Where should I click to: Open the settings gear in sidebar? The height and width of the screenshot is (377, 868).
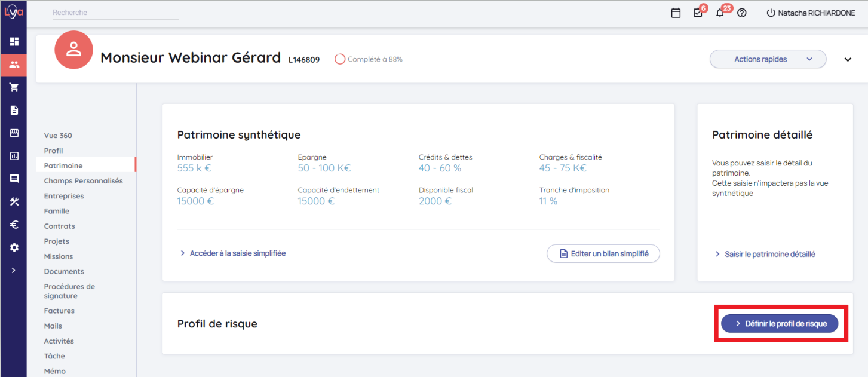click(14, 247)
